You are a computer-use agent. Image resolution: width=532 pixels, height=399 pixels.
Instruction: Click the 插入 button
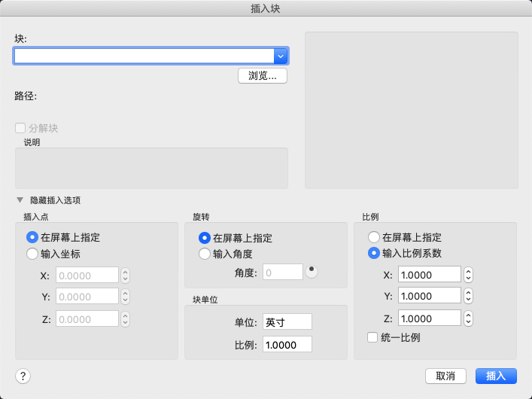click(x=496, y=376)
